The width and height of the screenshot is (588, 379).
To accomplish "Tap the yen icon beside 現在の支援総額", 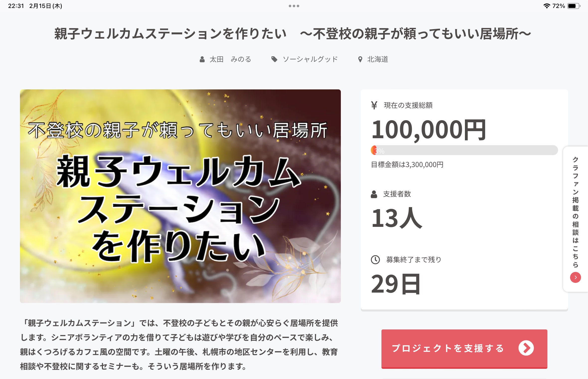I will [374, 105].
